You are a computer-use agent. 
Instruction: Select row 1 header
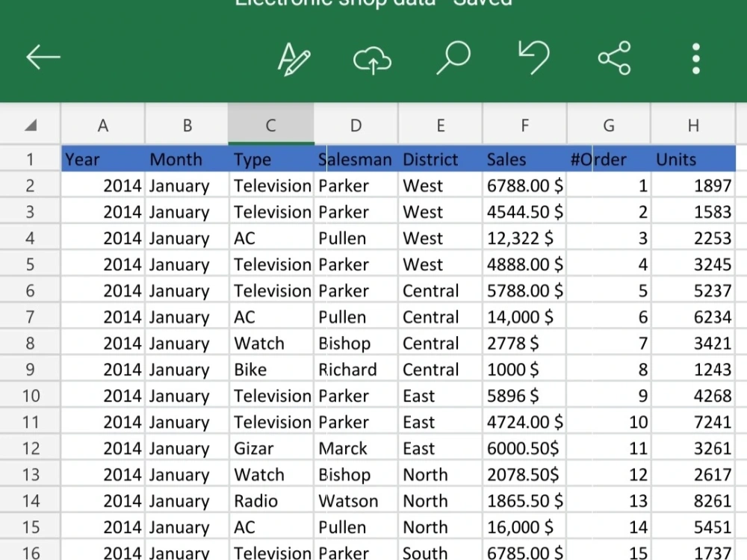click(x=30, y=159)
